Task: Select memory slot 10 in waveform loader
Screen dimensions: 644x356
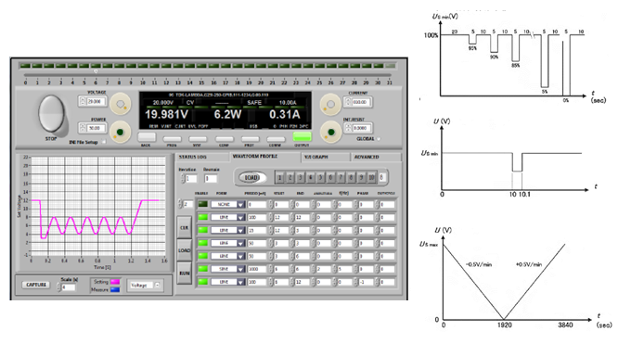Action: click(371, 178)
